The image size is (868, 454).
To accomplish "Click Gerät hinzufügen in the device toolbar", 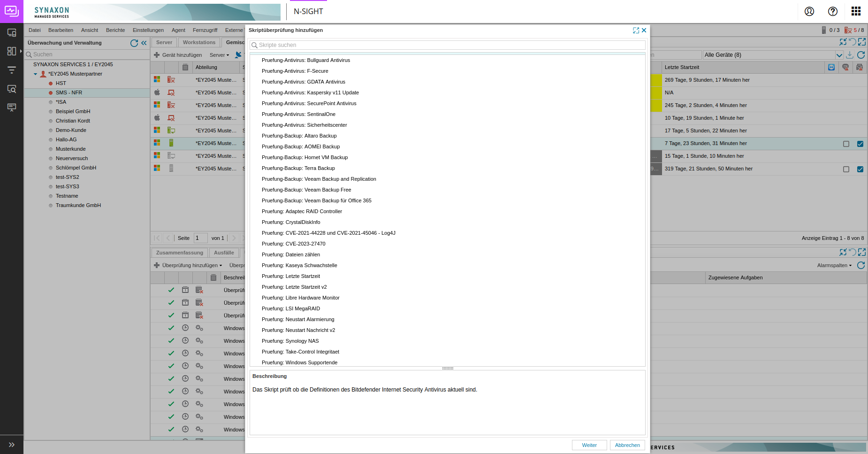I will click(178, 55).
